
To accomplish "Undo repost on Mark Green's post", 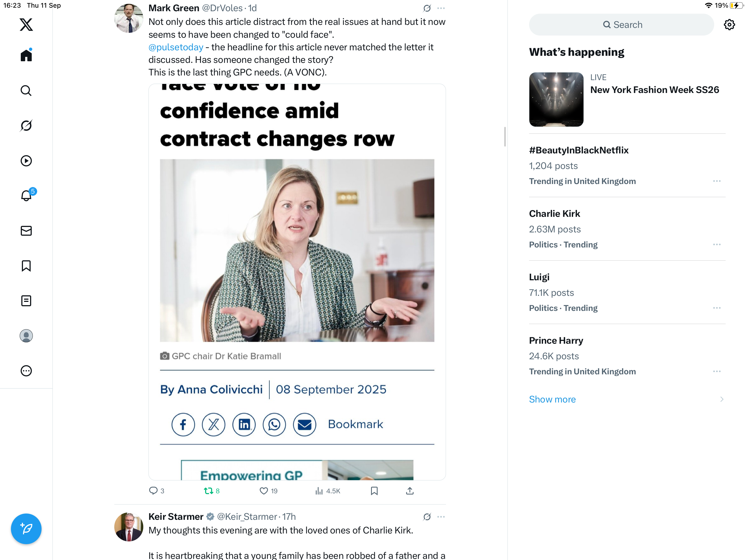I will [x=208, y=491].
